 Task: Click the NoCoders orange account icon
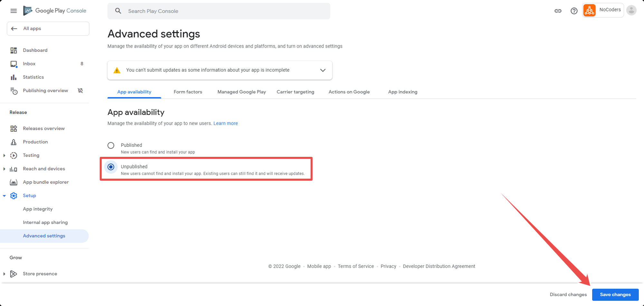589,10
